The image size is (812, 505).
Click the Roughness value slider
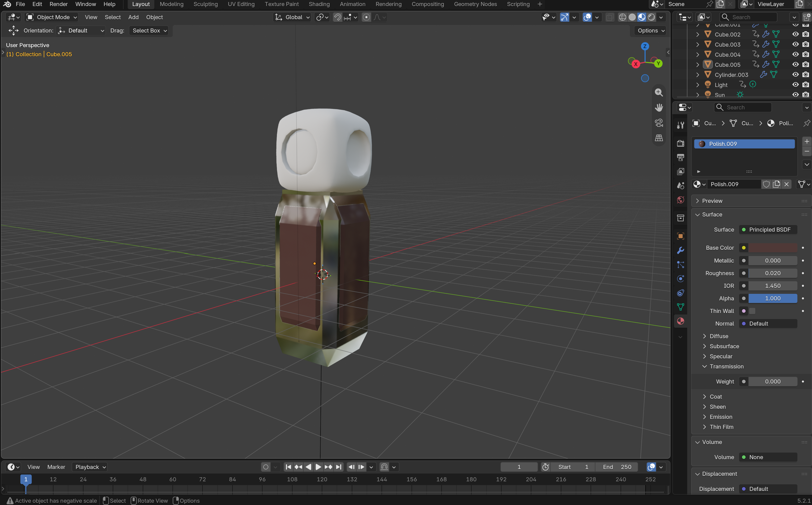772,273
